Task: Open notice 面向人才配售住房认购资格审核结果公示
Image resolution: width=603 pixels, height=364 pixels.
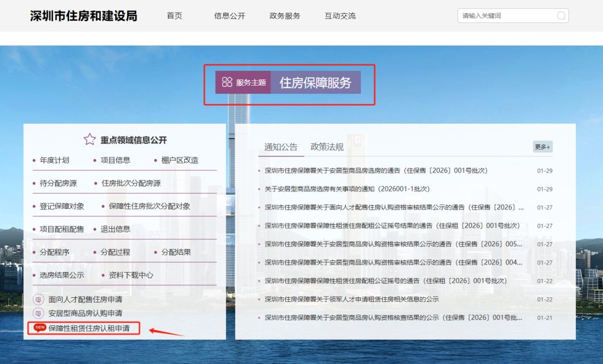Action: tap(394, 208)
